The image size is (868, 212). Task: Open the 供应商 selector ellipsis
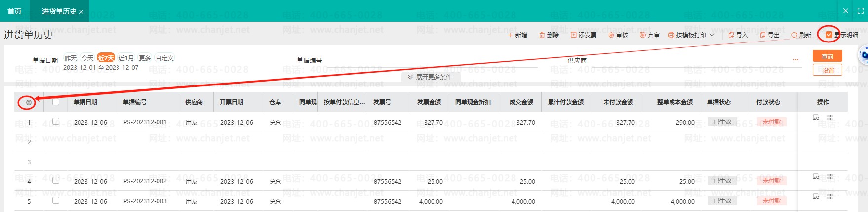[796, 60]
